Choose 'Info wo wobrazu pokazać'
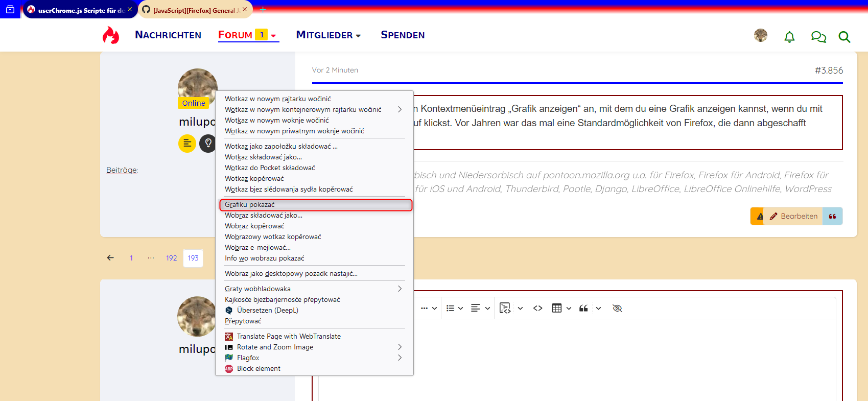Image resolution: width=868 pixels, height=401 pixels. point(314,258)
